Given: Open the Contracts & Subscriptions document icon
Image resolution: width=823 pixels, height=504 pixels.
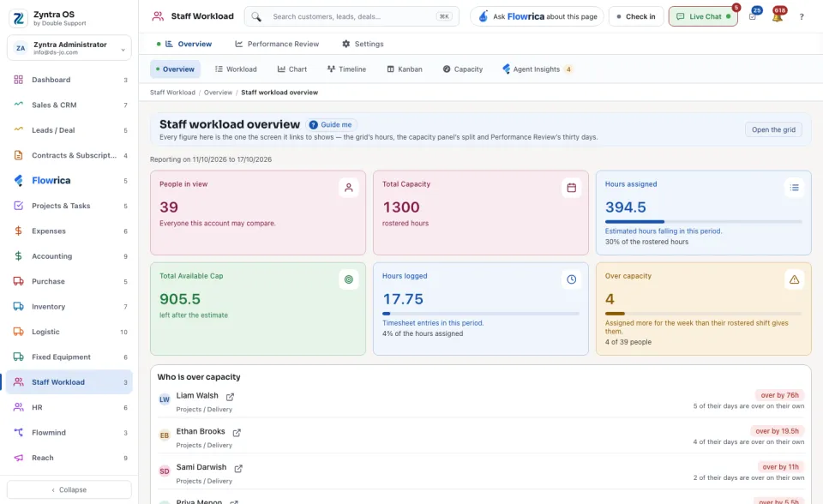Looking at the screenshot, I should pos(18,155).
